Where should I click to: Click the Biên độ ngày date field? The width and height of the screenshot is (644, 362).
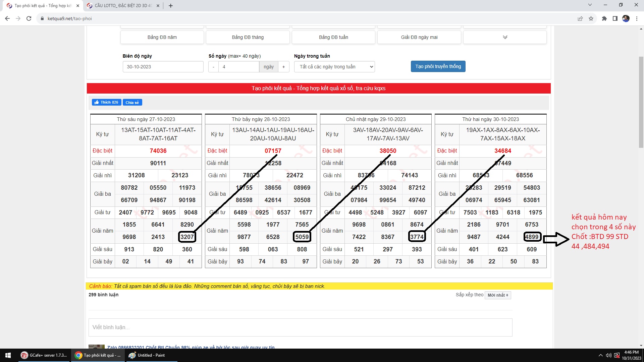pos(163,67)
